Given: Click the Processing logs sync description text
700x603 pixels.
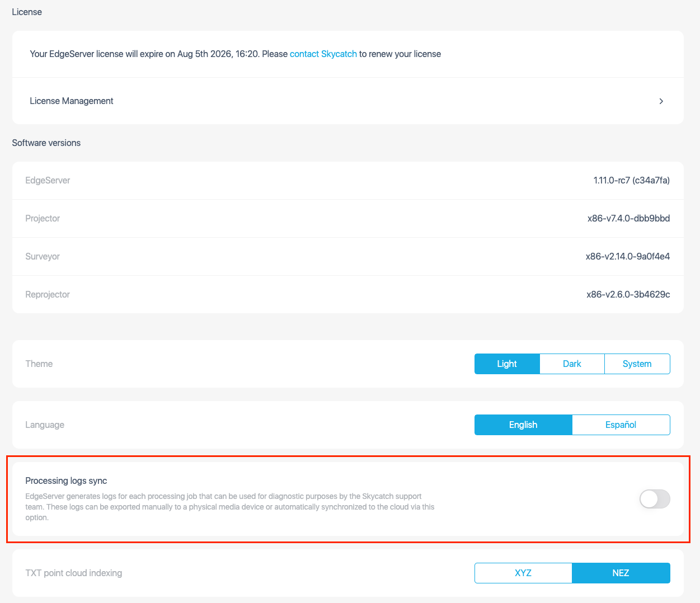Looking at the screenshot, I should click(x=229, y=507).
